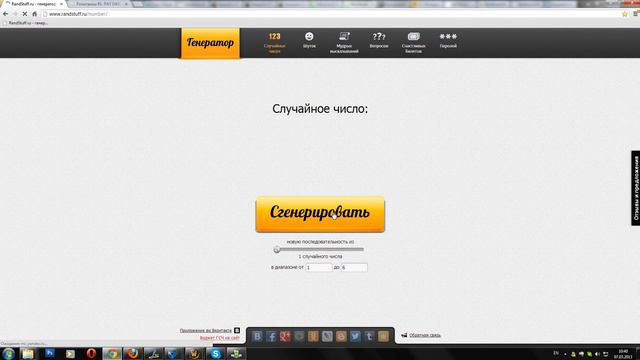Click the Сгенерировать button
Viewport: 640px width, 360px height.
[x=320, y=214]
